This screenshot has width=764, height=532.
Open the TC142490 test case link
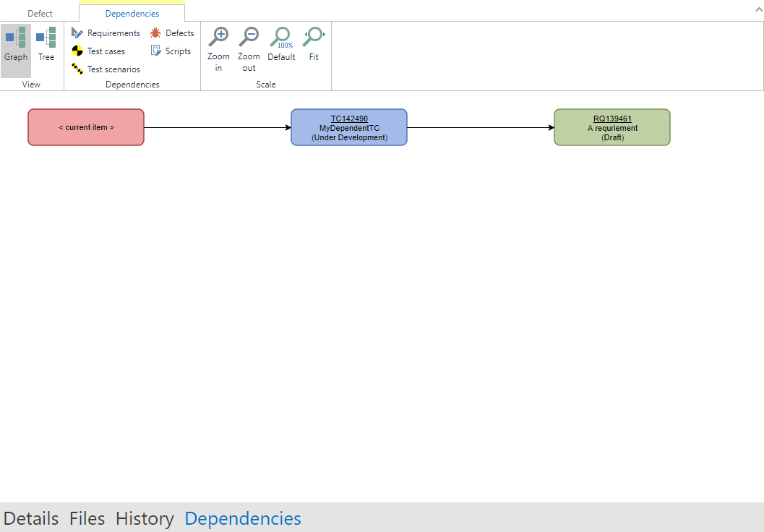tap(349, 119)
